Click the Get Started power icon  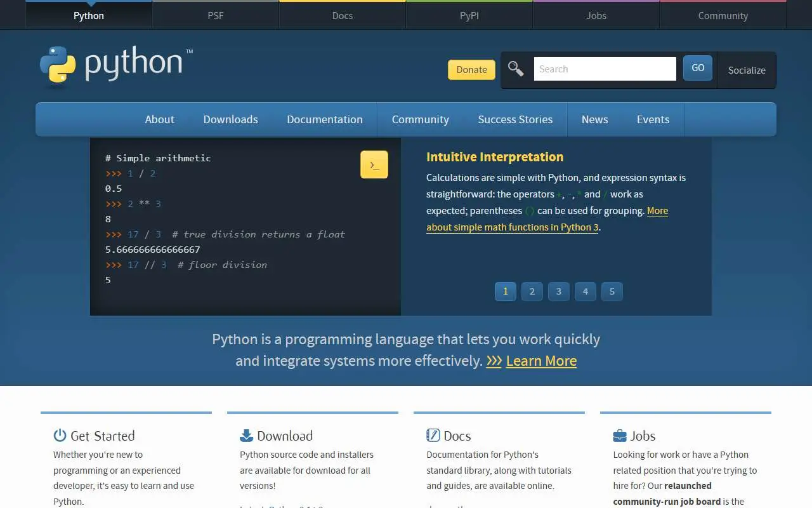tap(60, 435)
